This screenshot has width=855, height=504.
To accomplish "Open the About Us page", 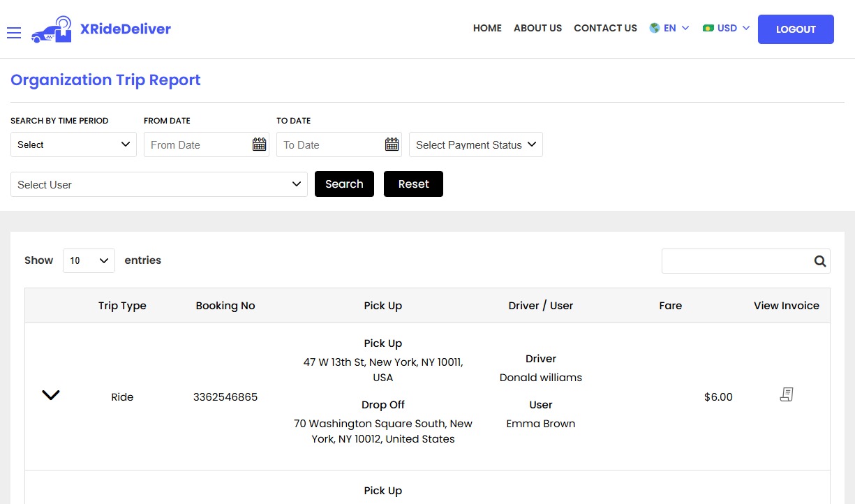I will tap(537, 29).
